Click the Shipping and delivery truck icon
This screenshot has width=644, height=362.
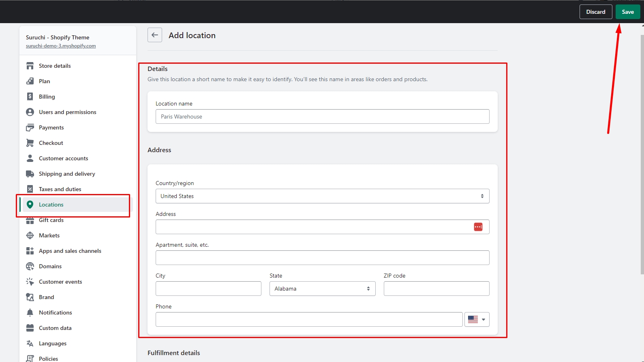30,174
